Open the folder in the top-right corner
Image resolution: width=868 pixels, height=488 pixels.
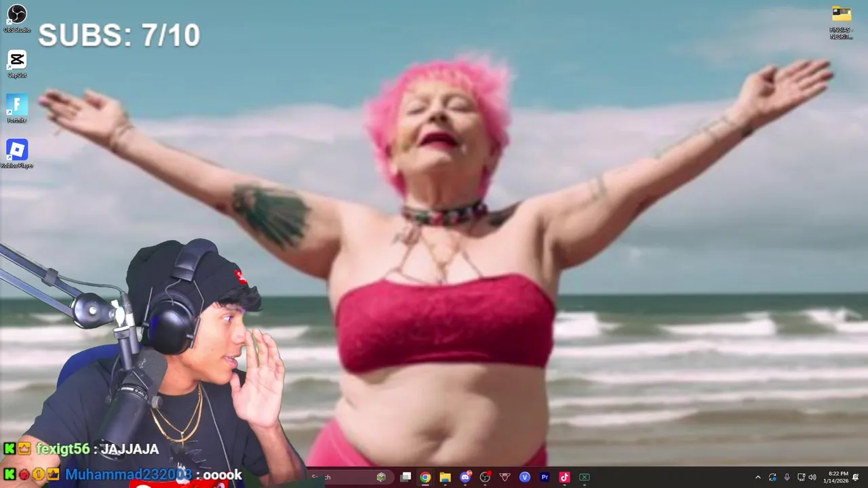(842, 22)
